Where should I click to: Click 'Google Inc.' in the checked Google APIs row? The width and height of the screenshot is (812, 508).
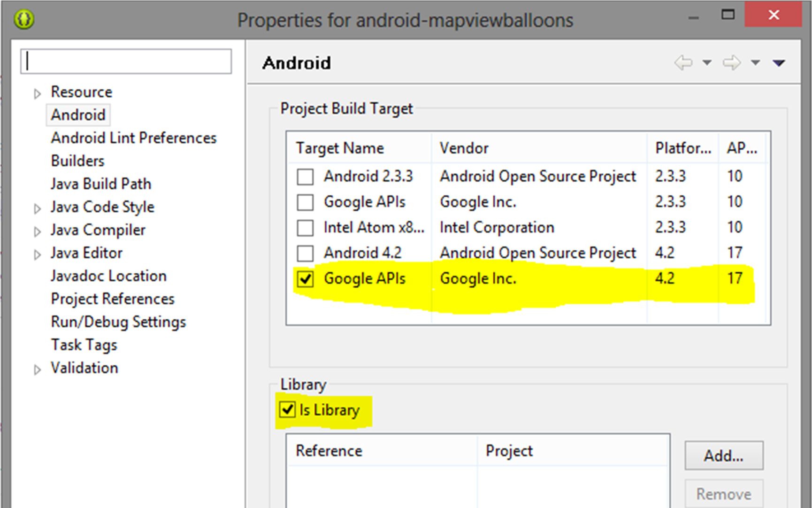(478, 279)
